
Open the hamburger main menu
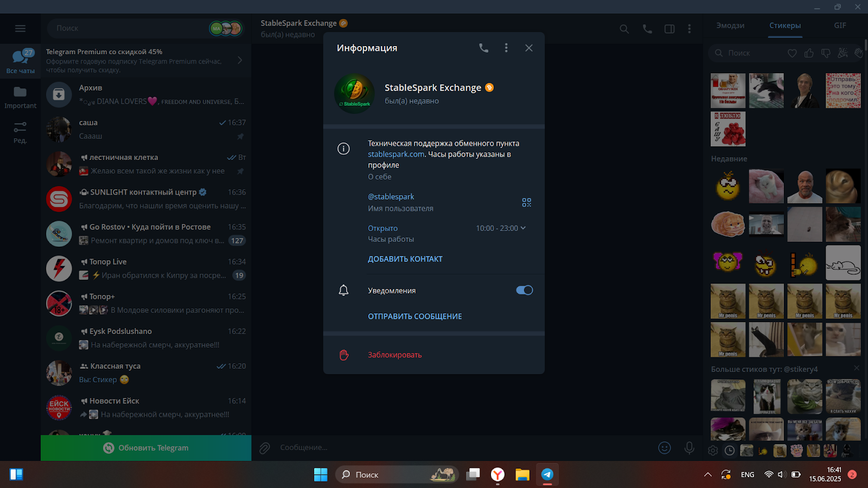pyautogui.click(x=20, y=28)
